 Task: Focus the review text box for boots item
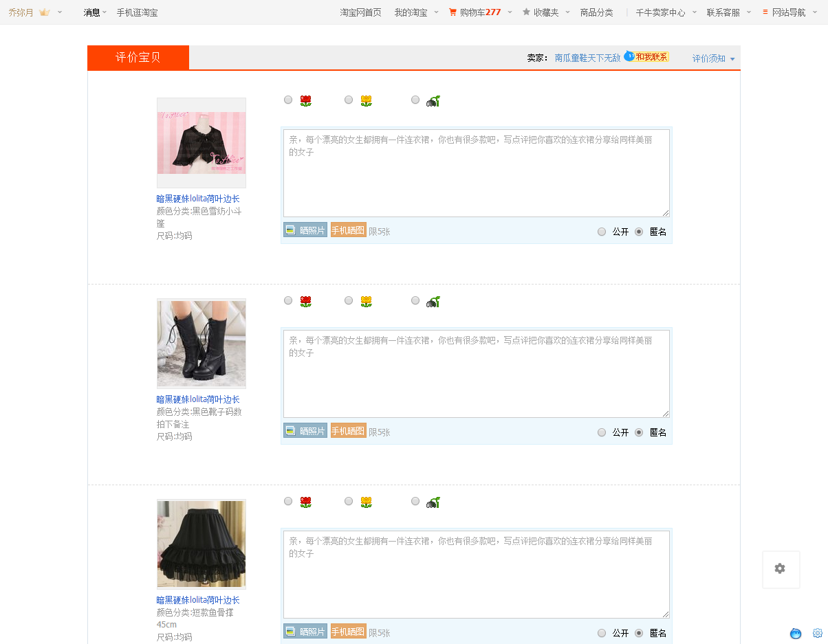(477, 374)
